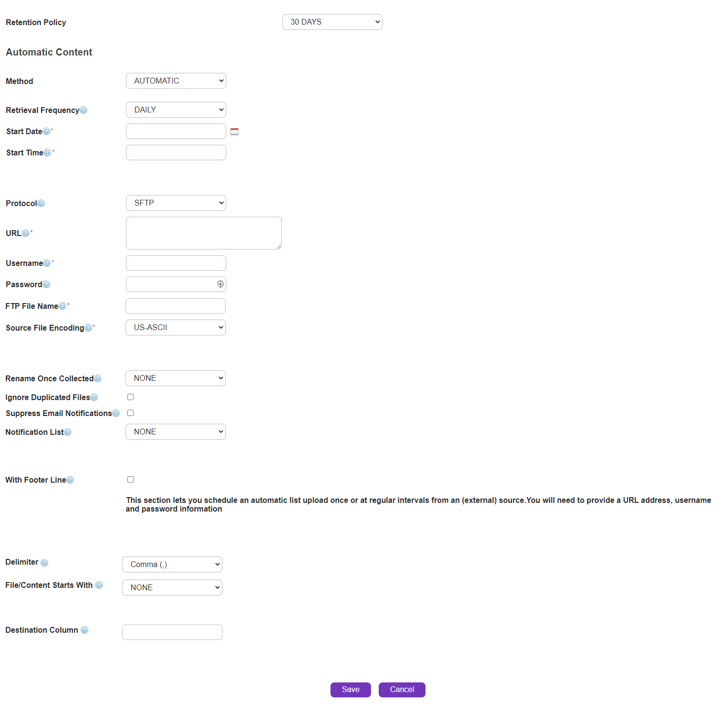Click the help icon next to Rename Once Collected
The width and height of the screenshot is (728, 722).
[x=97, y=379]
